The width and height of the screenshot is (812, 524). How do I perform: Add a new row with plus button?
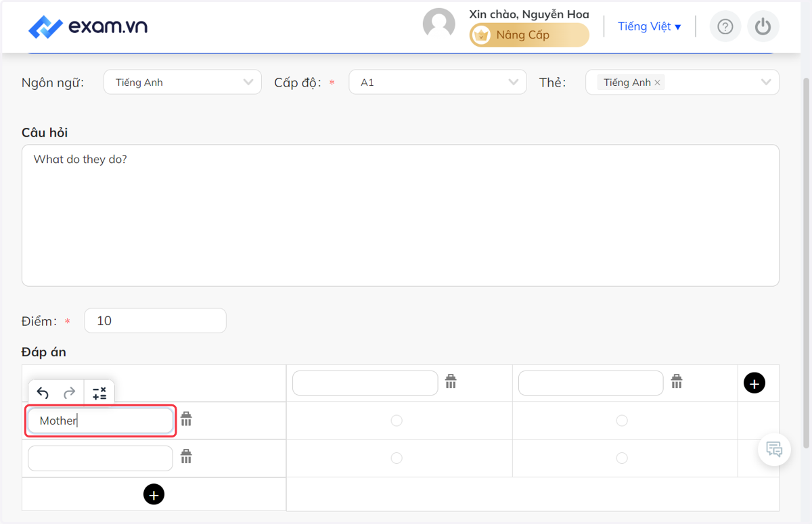[154, 494]
